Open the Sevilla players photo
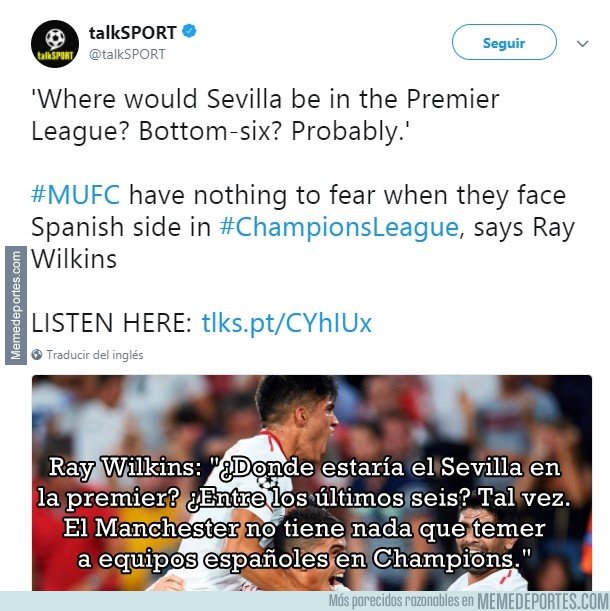610x611 pixels. tap(312, 482)
